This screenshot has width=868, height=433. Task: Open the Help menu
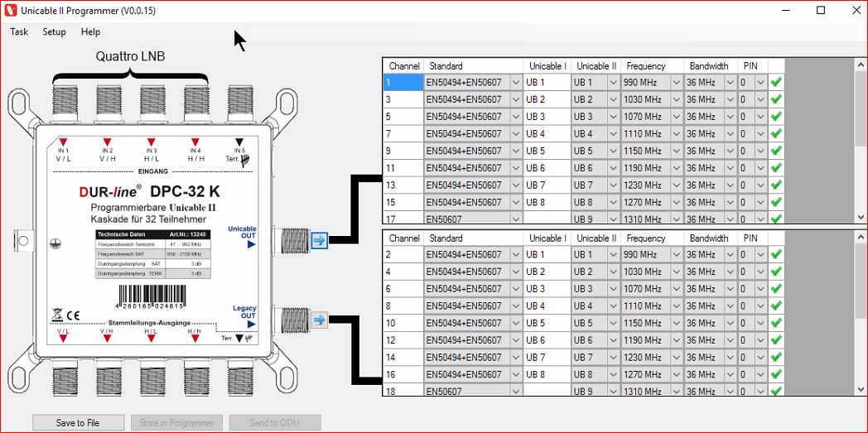coord(90,32)
